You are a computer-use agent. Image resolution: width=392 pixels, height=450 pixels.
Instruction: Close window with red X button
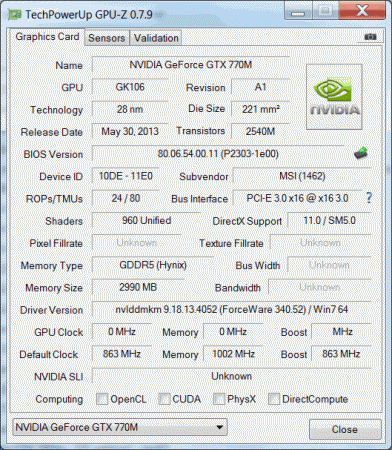[362, 11]
